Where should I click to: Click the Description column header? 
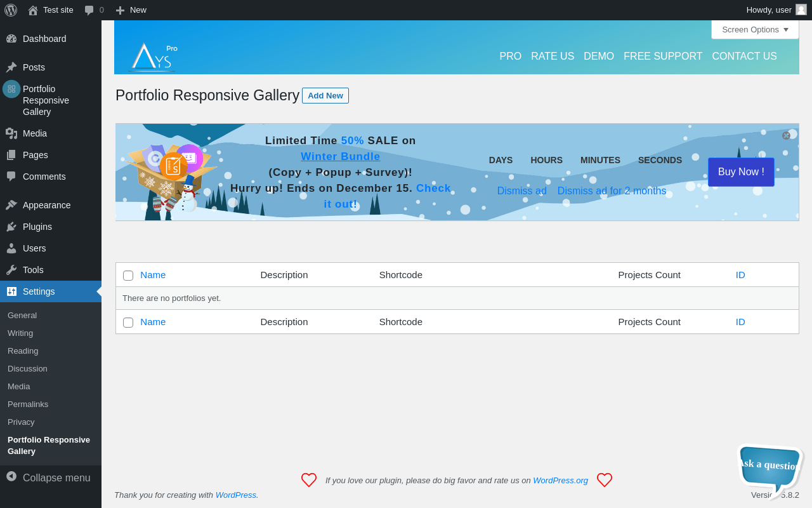(x=284, y=274)
